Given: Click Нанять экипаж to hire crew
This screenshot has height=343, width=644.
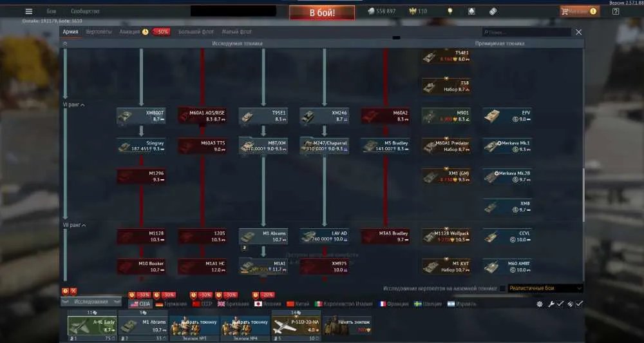Looking at the screenshot, I should tap(348, 326).
